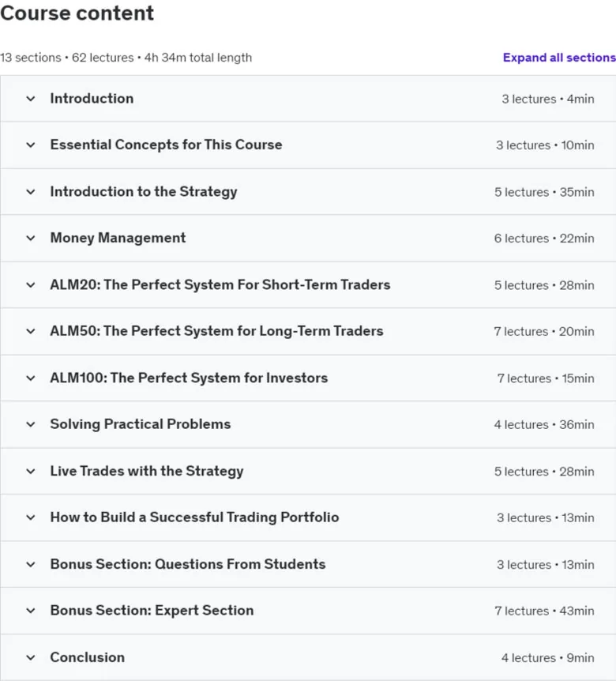Click '3 lectures • 13min' in Trading Portfolio row
The image size is (616, 681).
545,517
